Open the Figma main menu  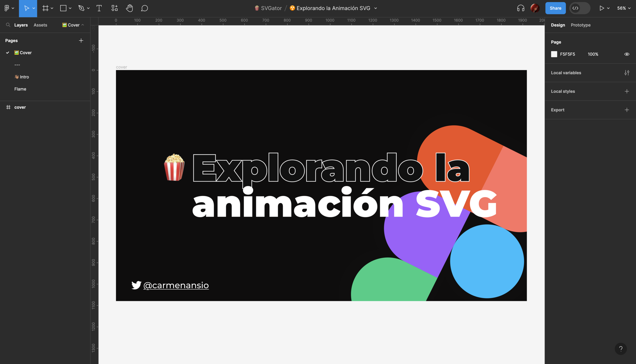[x=7, y=8]
